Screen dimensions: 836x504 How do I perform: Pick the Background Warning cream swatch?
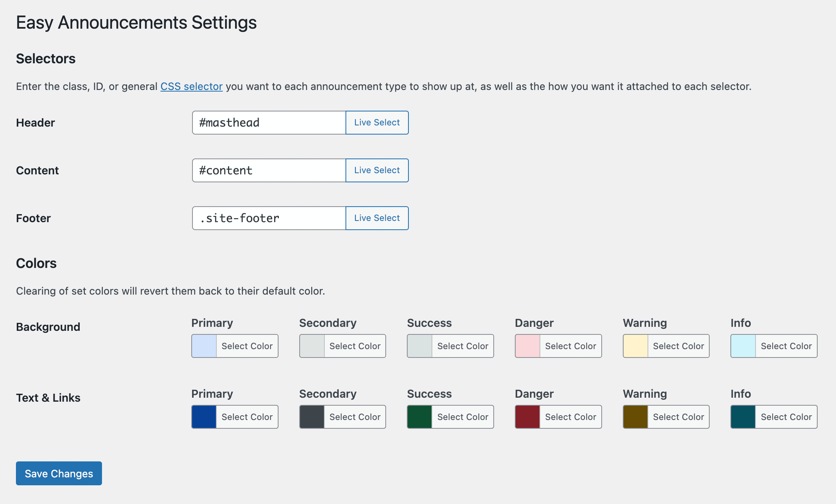pos(636,346)
